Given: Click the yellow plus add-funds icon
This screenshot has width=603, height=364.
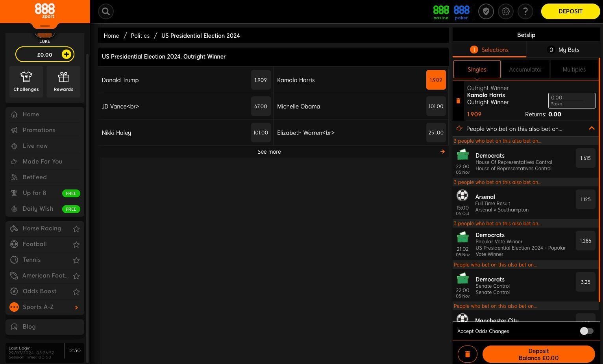Looking at the screenshot, I should coord(67,54).
